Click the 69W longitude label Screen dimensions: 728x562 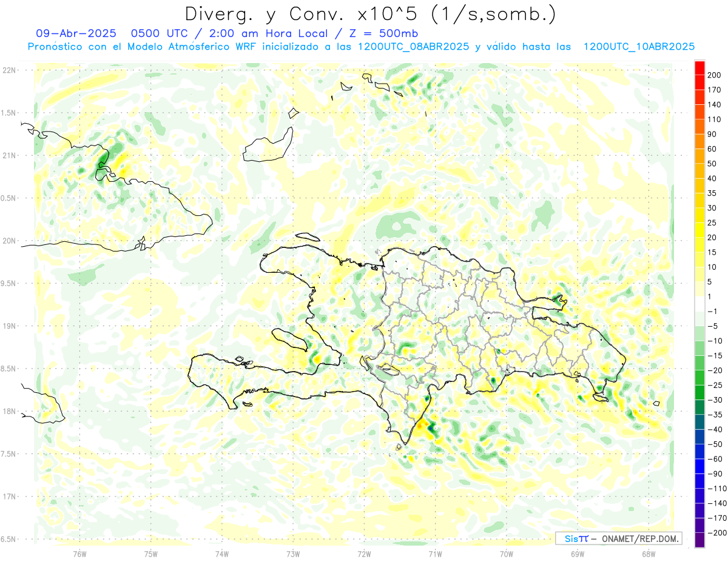[577, 553]
